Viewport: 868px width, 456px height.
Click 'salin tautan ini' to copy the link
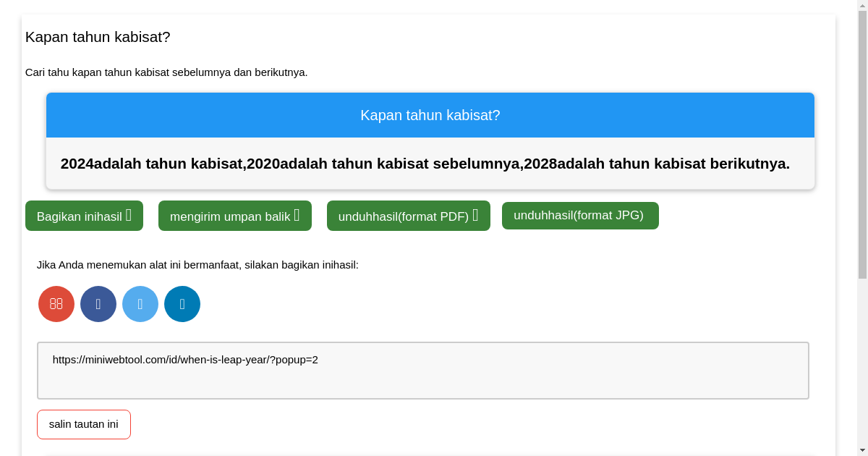click(84, 424)
